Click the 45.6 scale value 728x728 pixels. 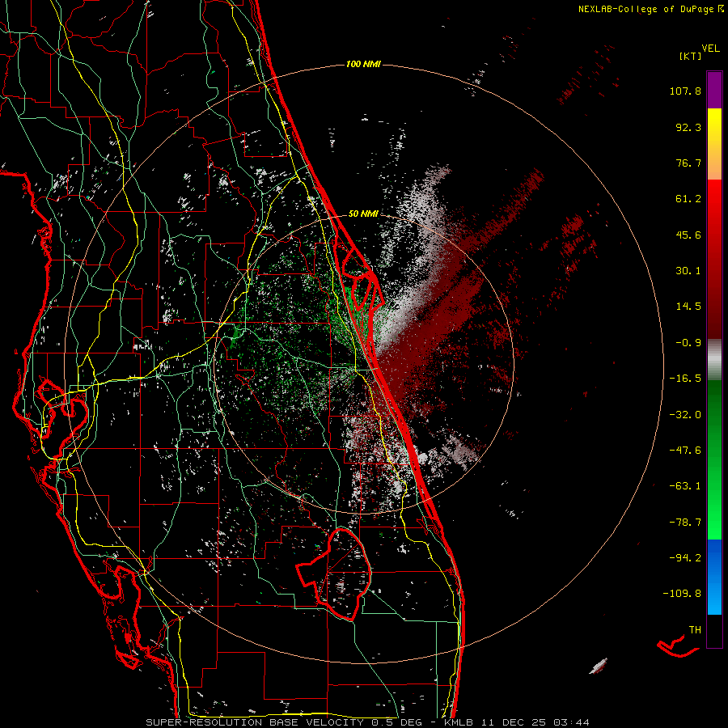pyautogui.click(x=688, y=235)
